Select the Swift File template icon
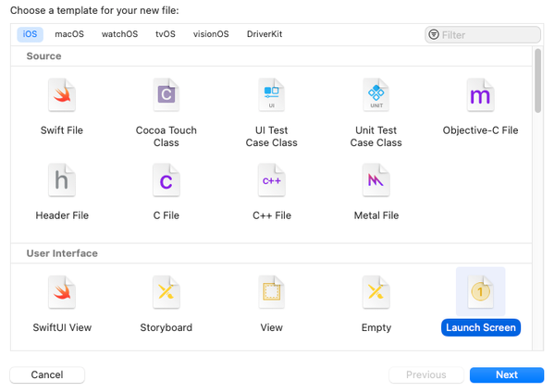The width and height of the screenshot is (555, 392). [x=62, y=96]
